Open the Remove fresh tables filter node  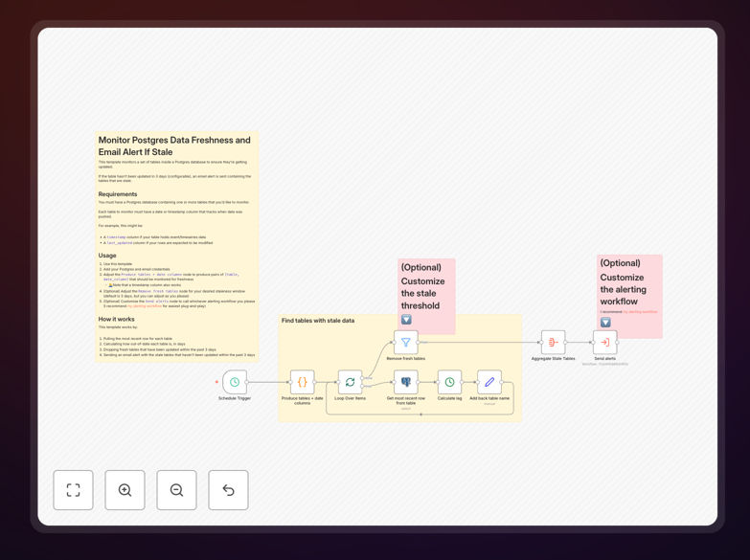tap(405, 342)
